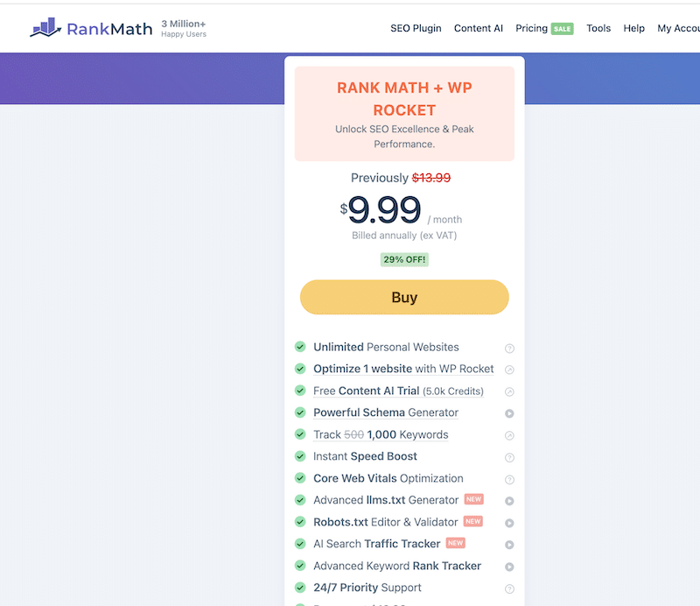The height and width of the screenshot is (606, 700).
Task: Click checkmark beside 24/7 Priority Support
Action: [x=300, y=587]
